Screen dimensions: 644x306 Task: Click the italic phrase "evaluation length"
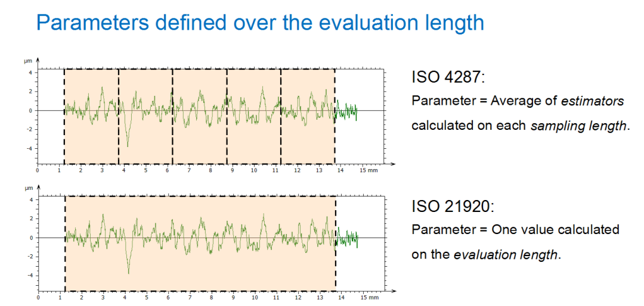[506, 255]
